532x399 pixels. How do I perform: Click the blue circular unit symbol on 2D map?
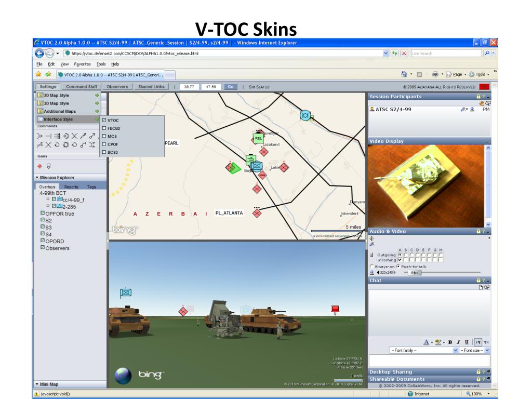(305, 115)
